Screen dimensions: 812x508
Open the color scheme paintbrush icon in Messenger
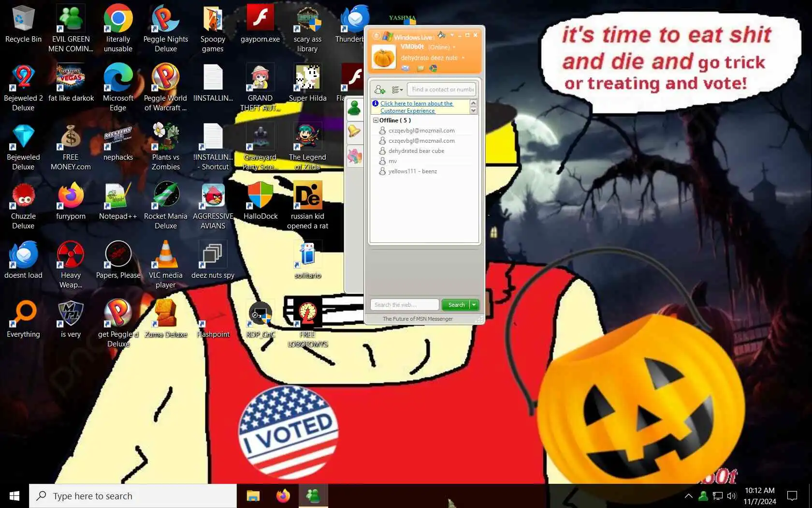442,35
